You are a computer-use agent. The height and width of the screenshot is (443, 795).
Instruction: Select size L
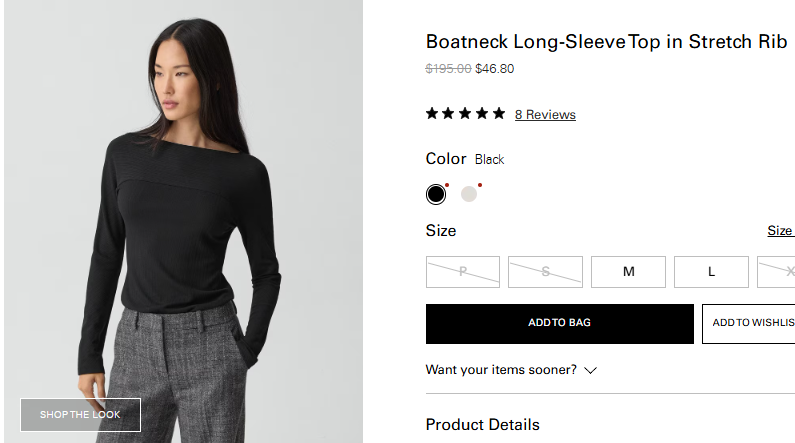click(x=711, y=272)
